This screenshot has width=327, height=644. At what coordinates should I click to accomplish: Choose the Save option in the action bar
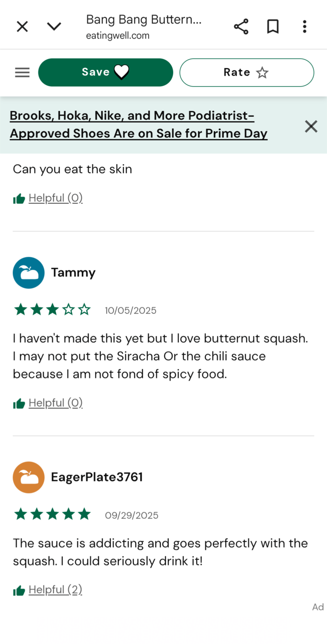[x=105, y=72]
